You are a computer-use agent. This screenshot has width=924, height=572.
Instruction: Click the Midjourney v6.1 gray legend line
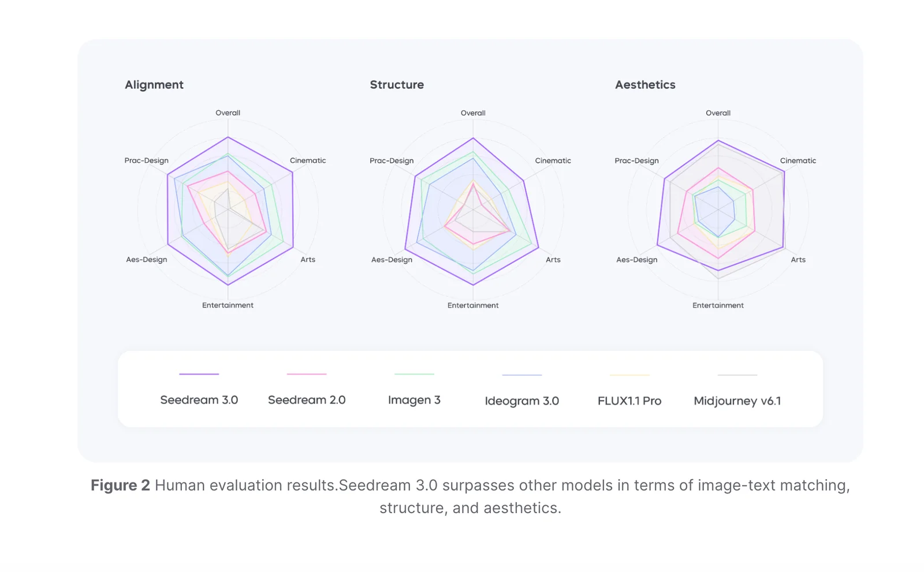[x=737, y=375]
